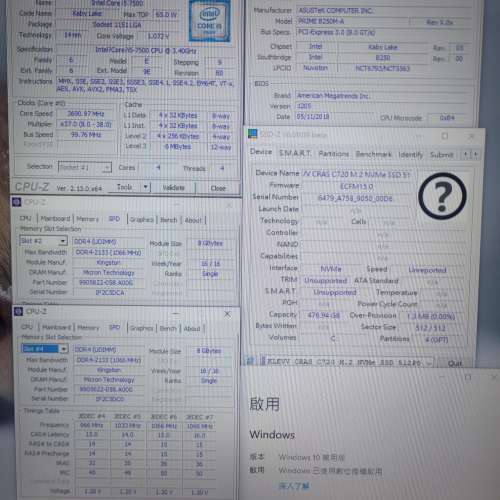The image size is (500, 500).
Task: Open the Graphics tab in Slot #4 window
Action: click(x=142, y=328)
